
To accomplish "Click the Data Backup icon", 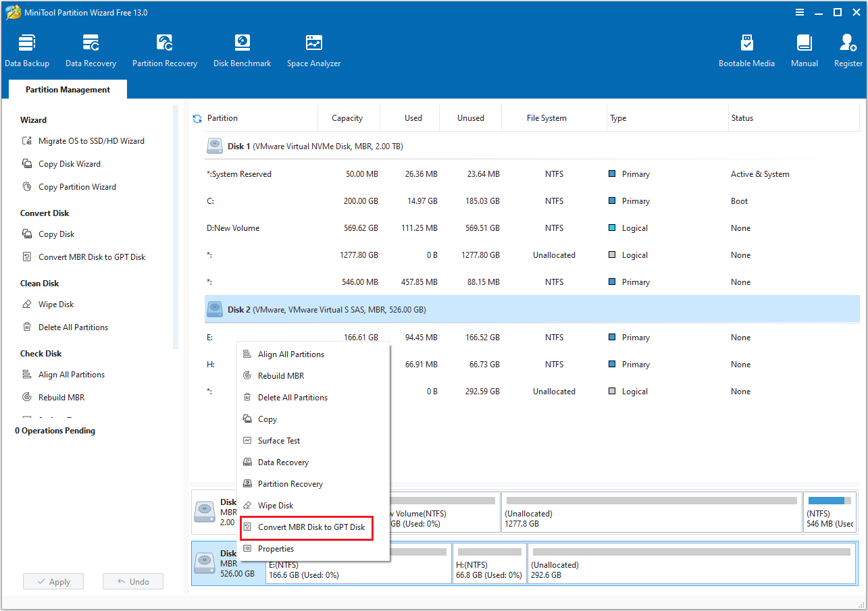I will 27,49.
